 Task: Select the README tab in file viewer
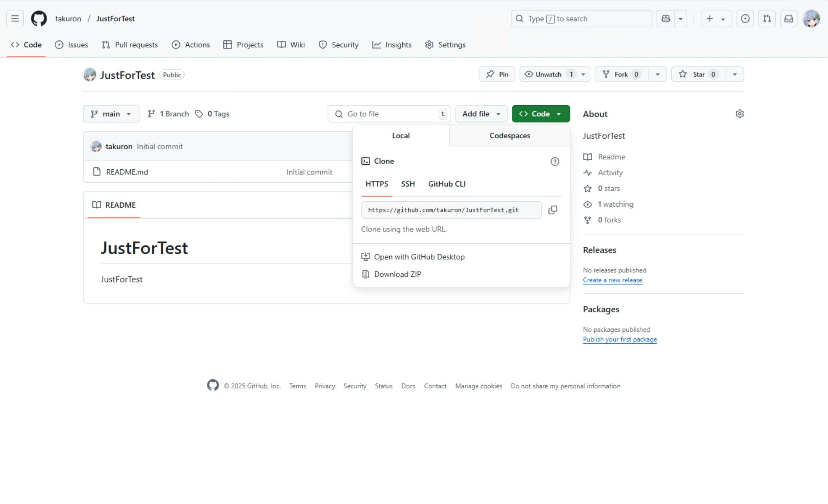(114, 205)
